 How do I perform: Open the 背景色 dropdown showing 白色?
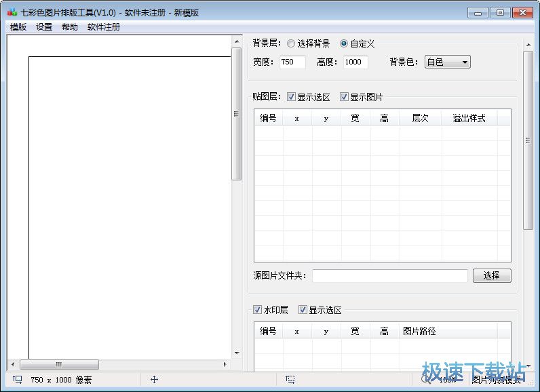coord(447,62)
